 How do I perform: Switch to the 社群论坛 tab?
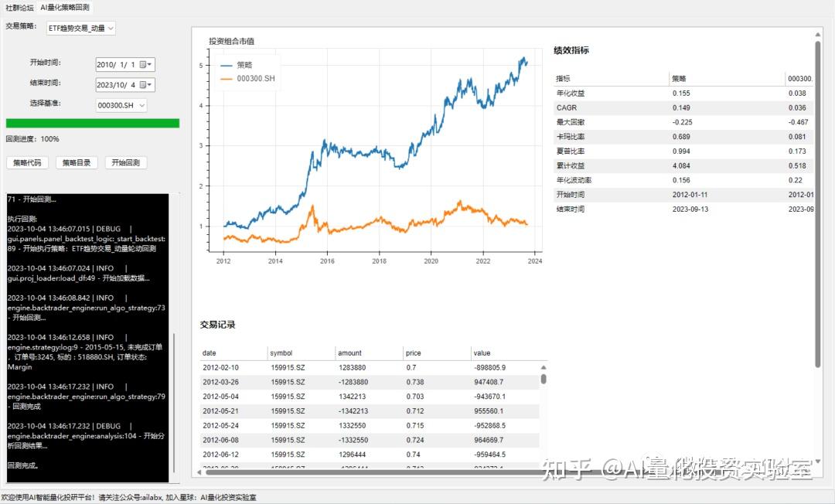pyautogui.click(x=22, y=6)
